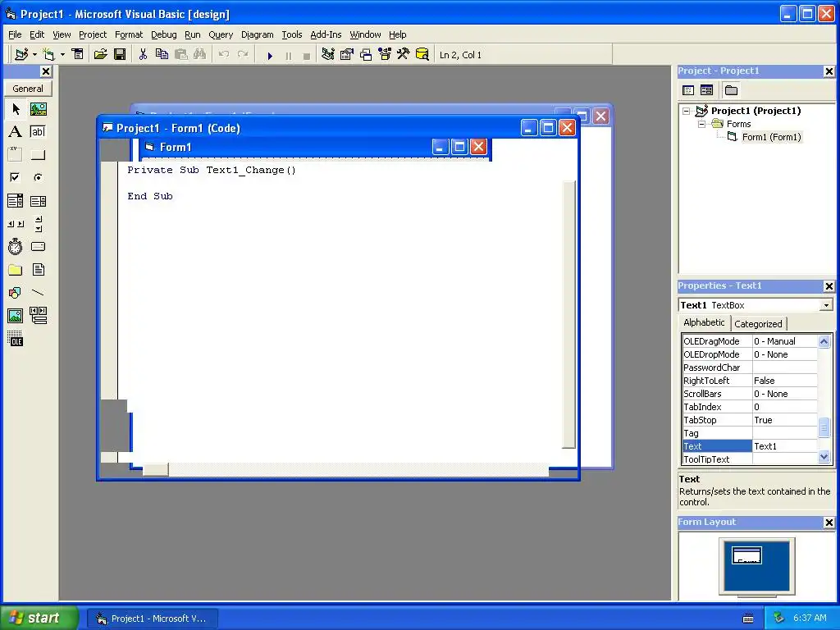This screenshot has width=840, height=630.
Task: Click the Copy toolbar icon
Action: [162, 55]
